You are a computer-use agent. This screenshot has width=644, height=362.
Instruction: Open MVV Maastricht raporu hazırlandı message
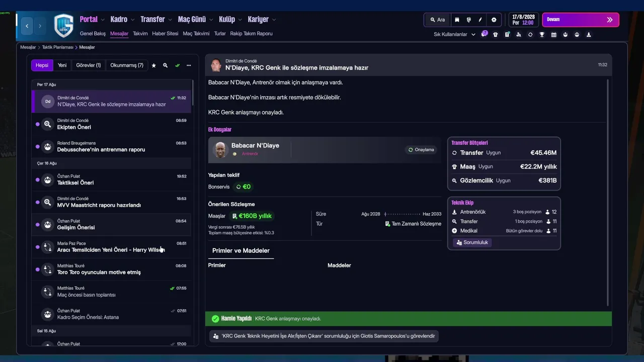(x=111, y=202)
